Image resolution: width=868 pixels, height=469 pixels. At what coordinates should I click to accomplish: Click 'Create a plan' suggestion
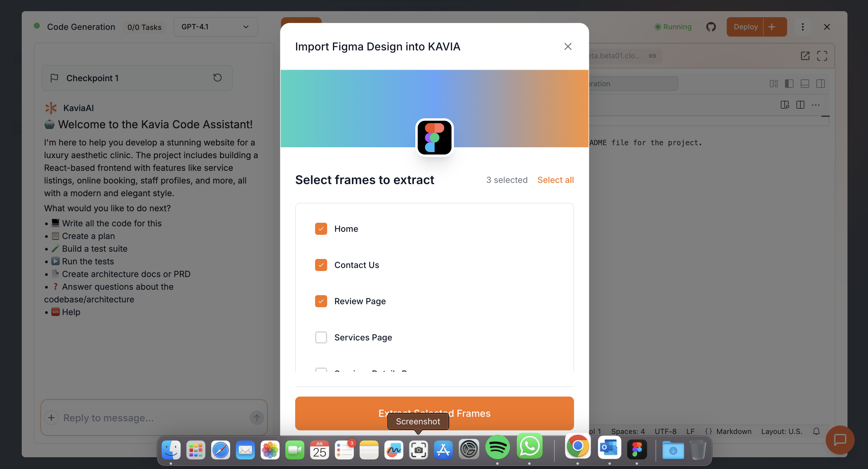coord(88,236)
